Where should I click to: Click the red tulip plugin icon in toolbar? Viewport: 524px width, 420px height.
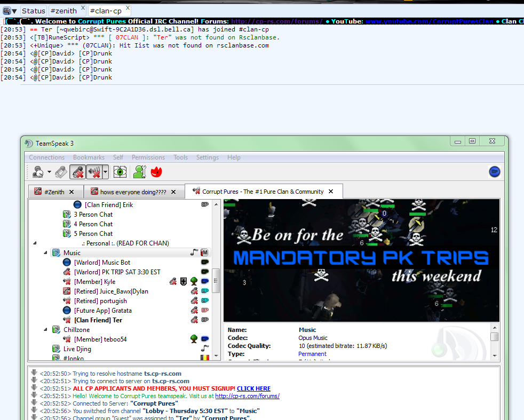[156, 172]
